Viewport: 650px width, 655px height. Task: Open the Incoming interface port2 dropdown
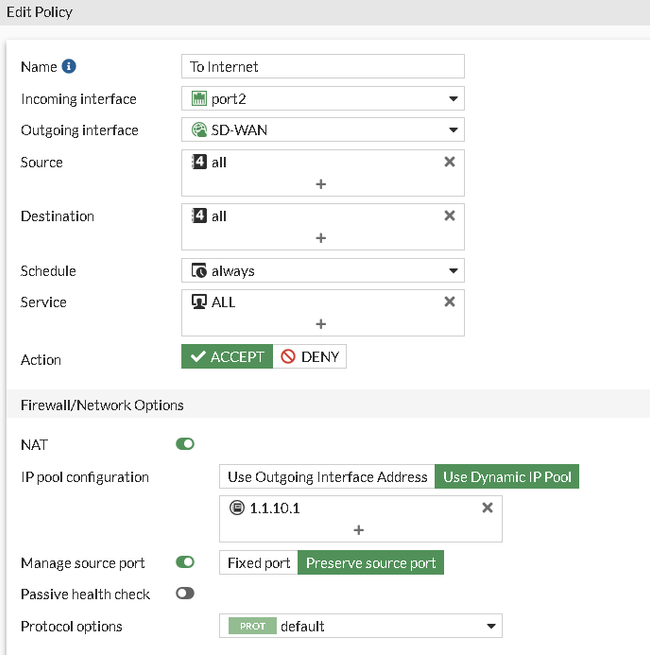[323, 99]
